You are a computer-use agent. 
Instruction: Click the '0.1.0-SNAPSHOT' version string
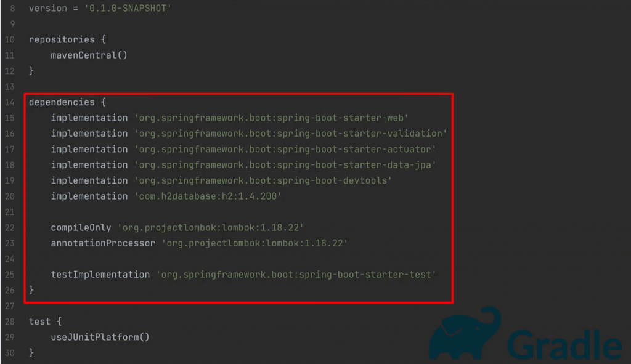click(x=128, y=9)
